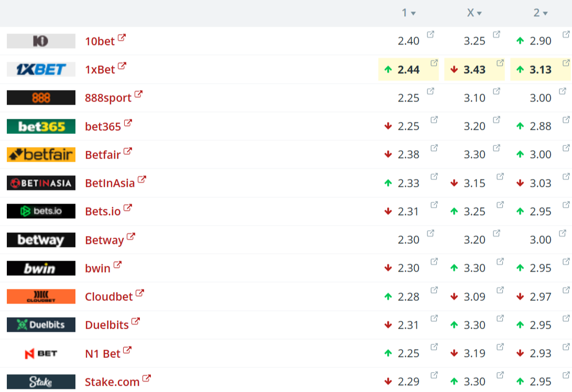Visit the Duelbits bookmaker link
Viewport: 572px width, 392px height.
tap(106, 325)
